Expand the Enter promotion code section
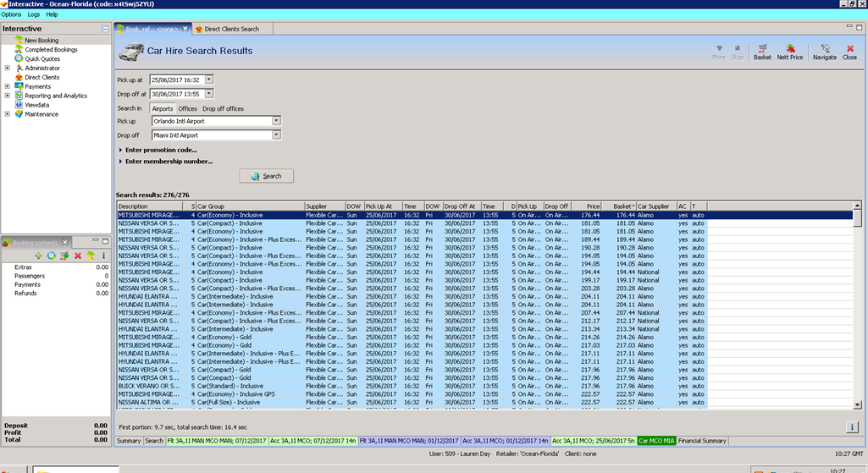868x473 pixels. pyautogui.click(x=160, y=150)
